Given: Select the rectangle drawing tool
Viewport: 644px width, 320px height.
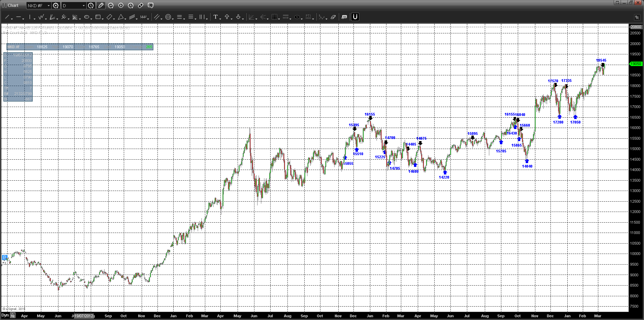Looking at the screenshot, I should [x=98, y=17].
